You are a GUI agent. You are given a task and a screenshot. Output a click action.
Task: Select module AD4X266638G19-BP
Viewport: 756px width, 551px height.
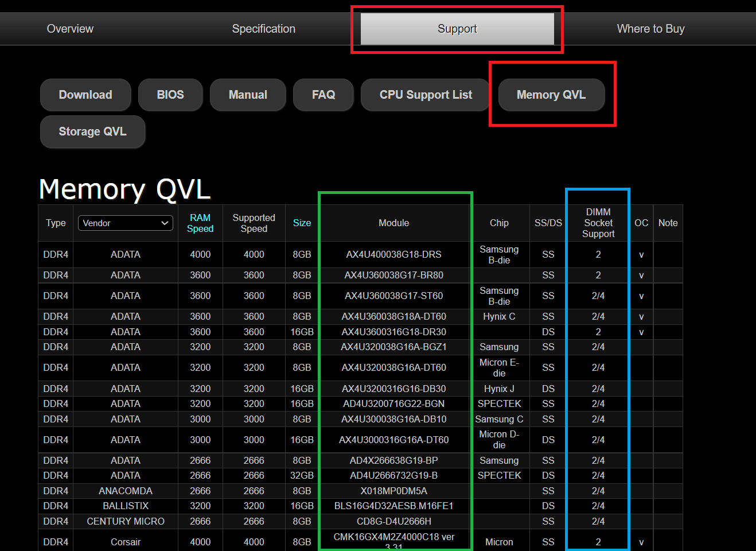393,460
